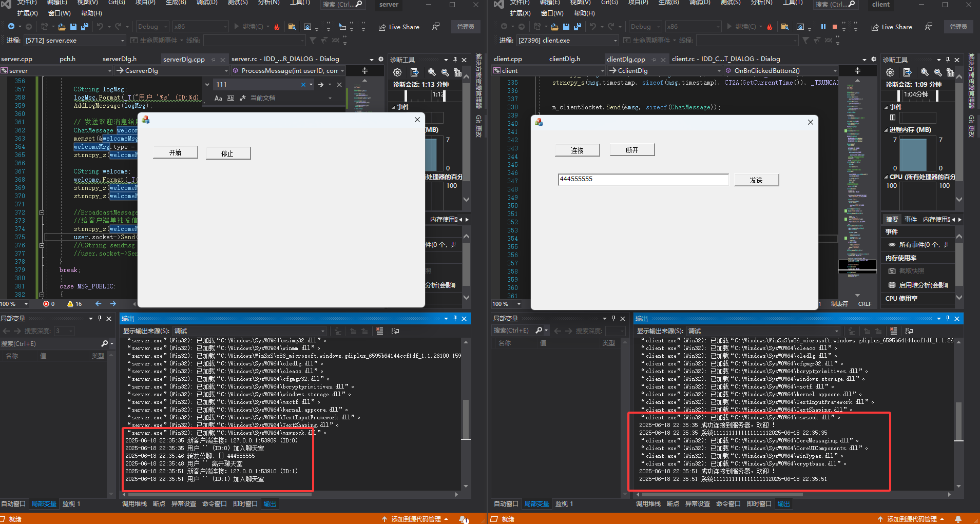Viewport: 980px width, 524px height.
Task: Switch to server.cpp tab
Action: coord(16,59)
